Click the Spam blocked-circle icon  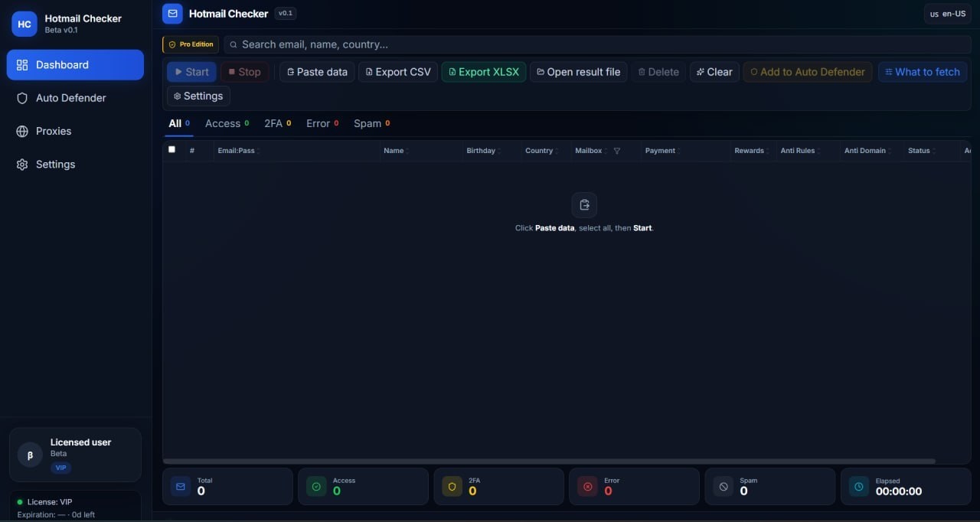(724, 486)
